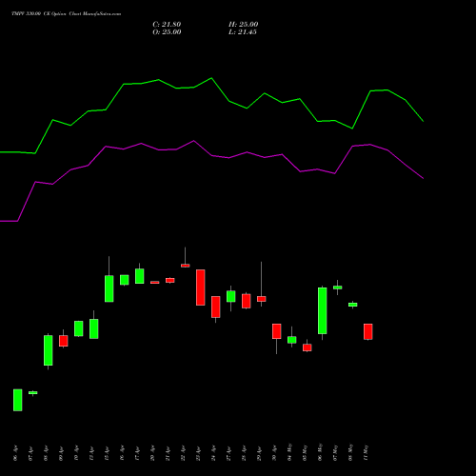Click the '20 Apr' date axis label
Viewport: 476px width, 476px height.
click(152, 453)
